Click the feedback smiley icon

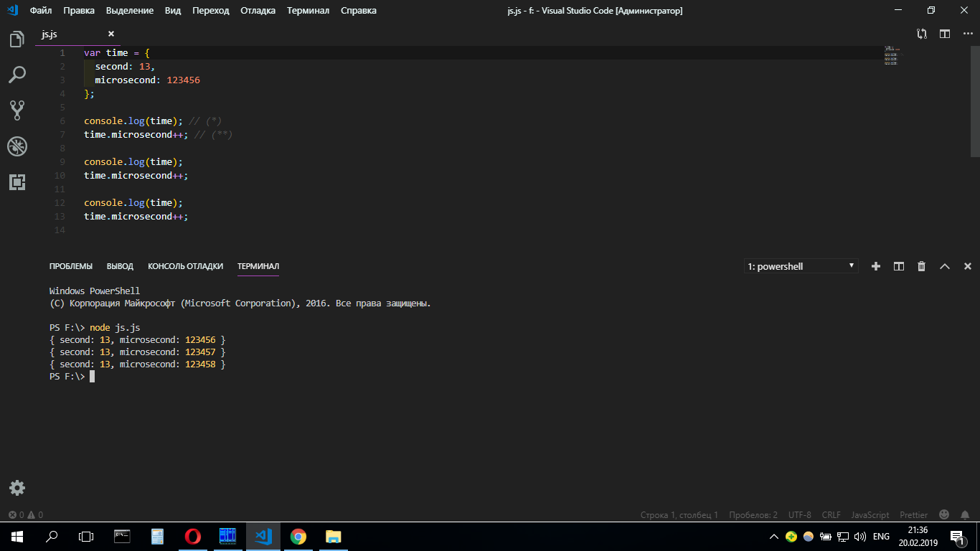[x=944, y=515]
